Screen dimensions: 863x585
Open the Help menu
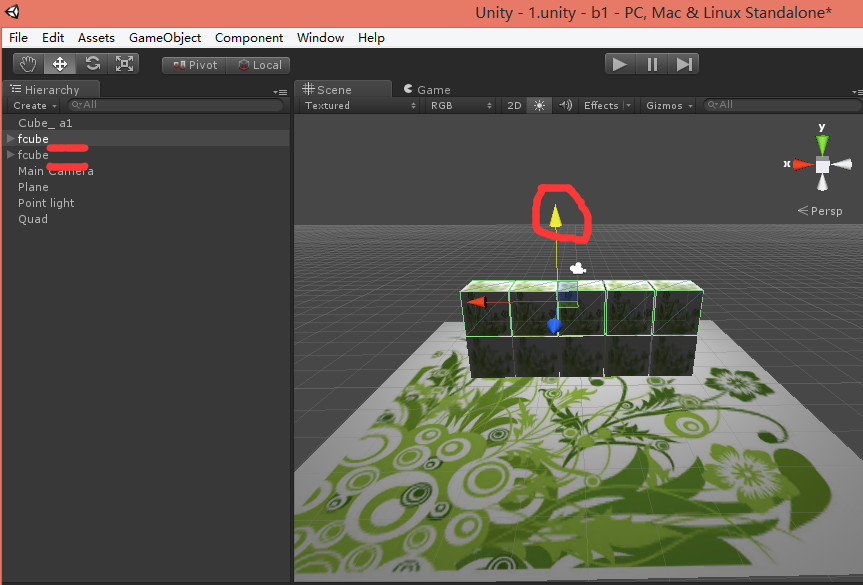(x=372, y=38)
